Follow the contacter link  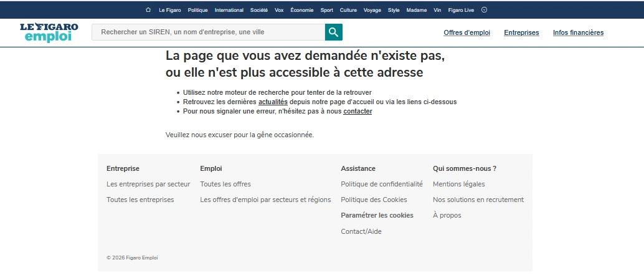[x=358, y=112]
